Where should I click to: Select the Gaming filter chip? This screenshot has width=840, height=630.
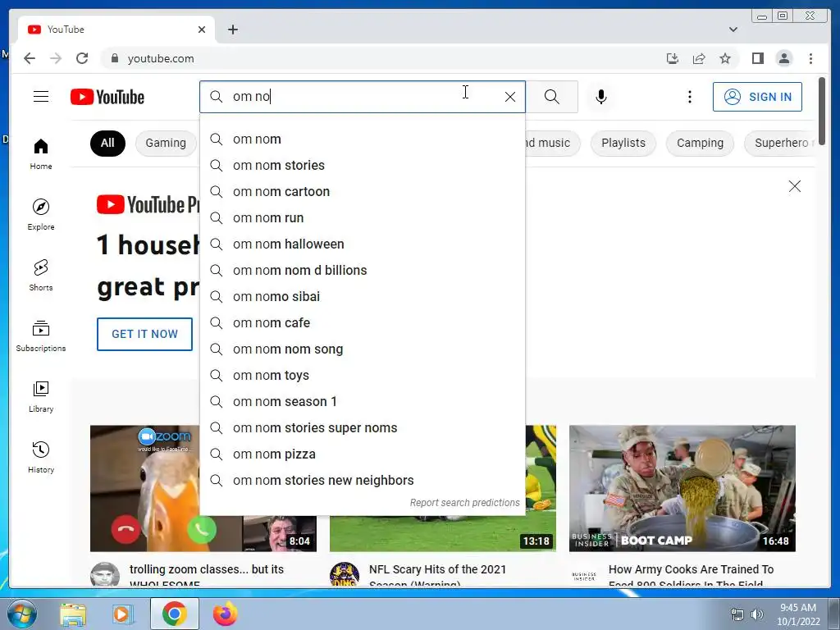click(166, 143)
